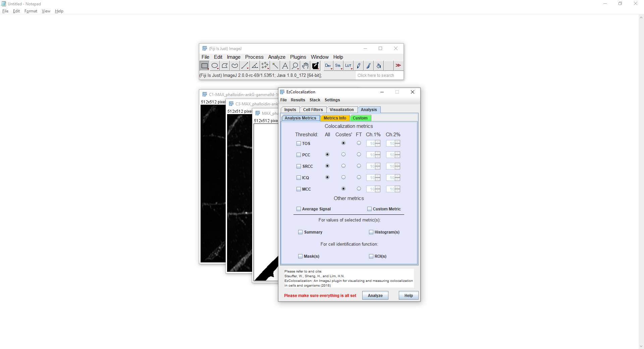Enable the SRCC metric checkbox
The height and width of the screenshot is (349, 644).
pos(299,166)
